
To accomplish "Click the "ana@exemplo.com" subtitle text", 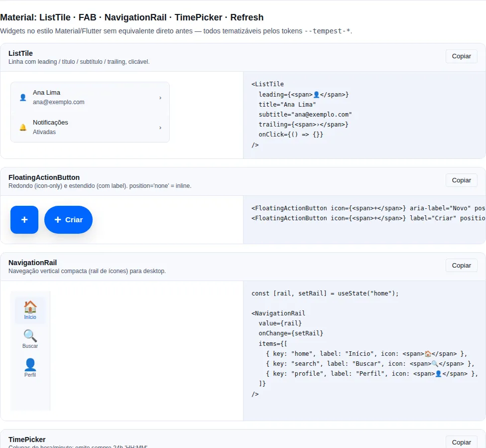I will coord(59,102).
